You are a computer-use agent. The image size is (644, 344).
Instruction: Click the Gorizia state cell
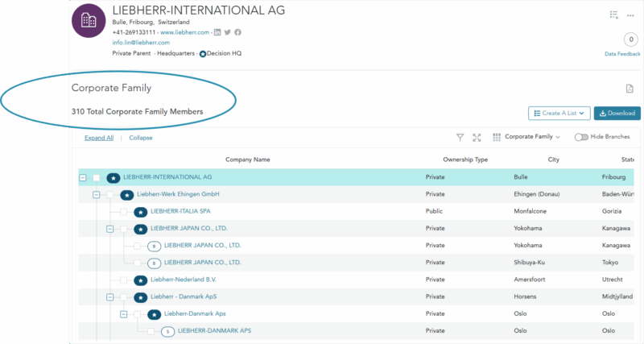[612, 211]
